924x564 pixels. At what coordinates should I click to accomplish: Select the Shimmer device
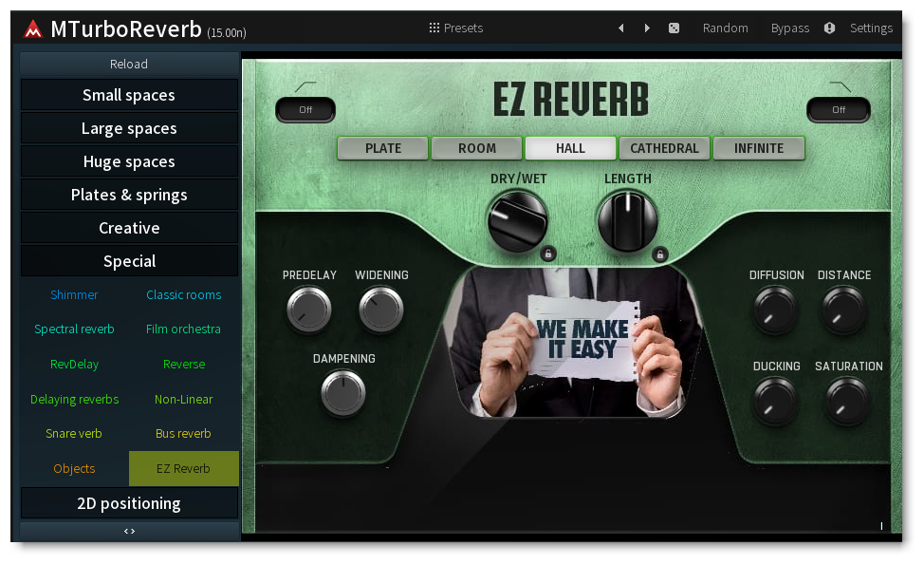(x=74, y=294)
